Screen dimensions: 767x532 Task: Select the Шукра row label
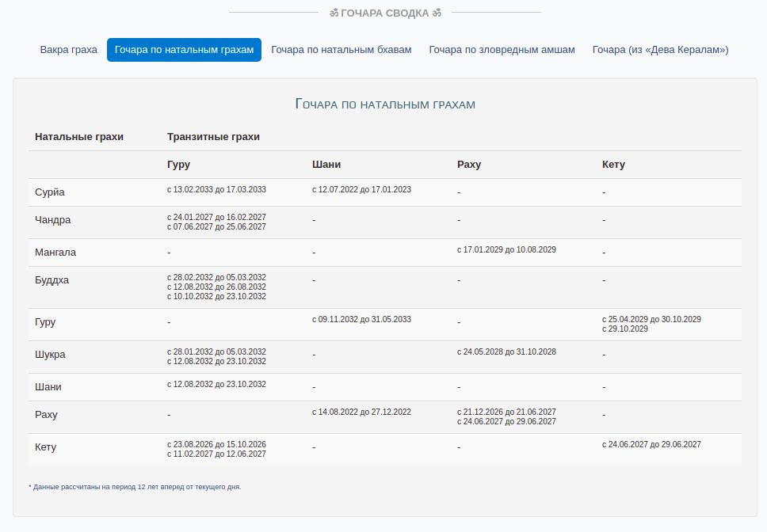[50, 355]
